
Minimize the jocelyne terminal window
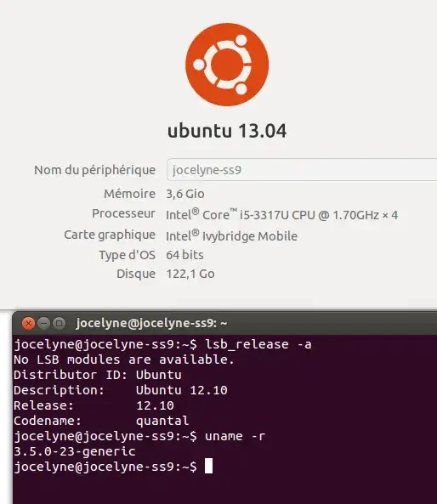click(x=43, y=323)
